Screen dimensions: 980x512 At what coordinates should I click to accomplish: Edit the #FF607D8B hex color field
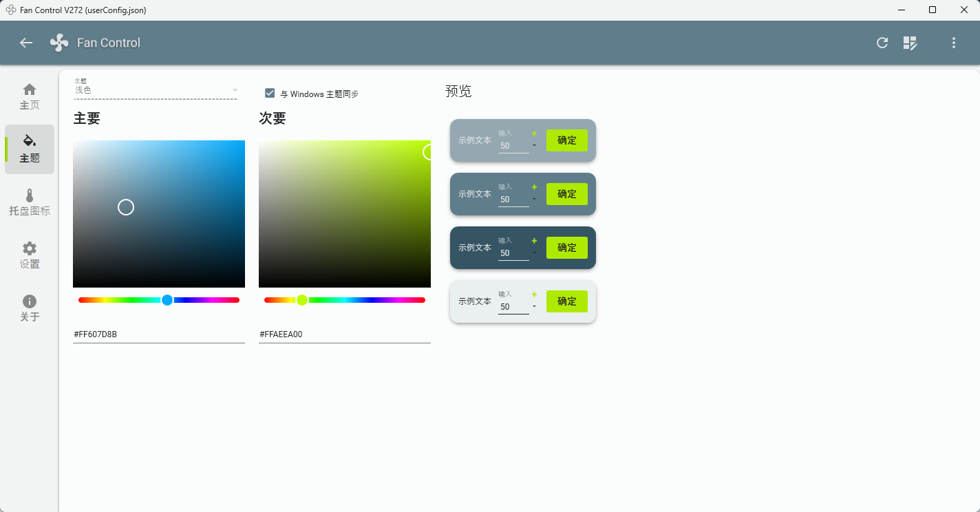tap(159, 334)
